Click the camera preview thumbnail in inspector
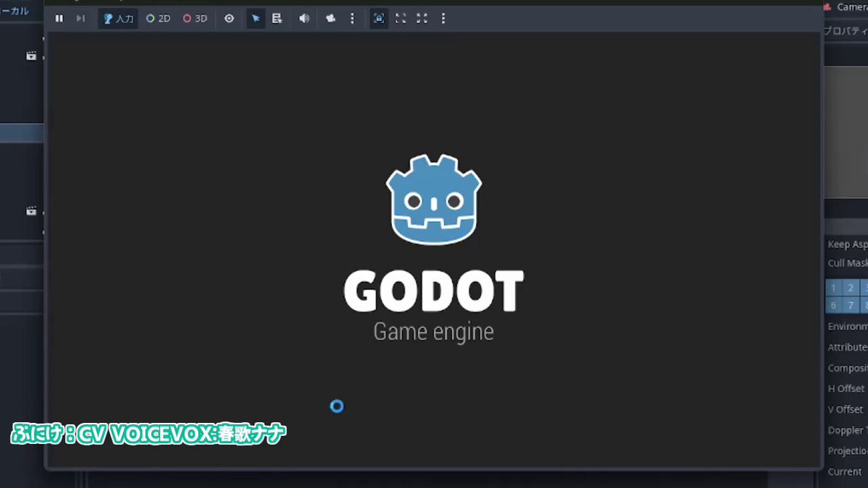Viewport: 868px width, 488px height. coord(846,132)
